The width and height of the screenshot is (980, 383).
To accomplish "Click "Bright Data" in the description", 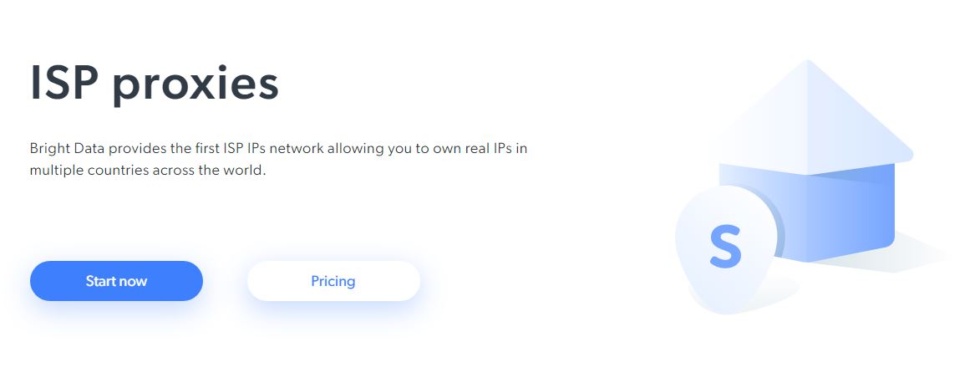I will pyautogui.click(x=64, y=149).
